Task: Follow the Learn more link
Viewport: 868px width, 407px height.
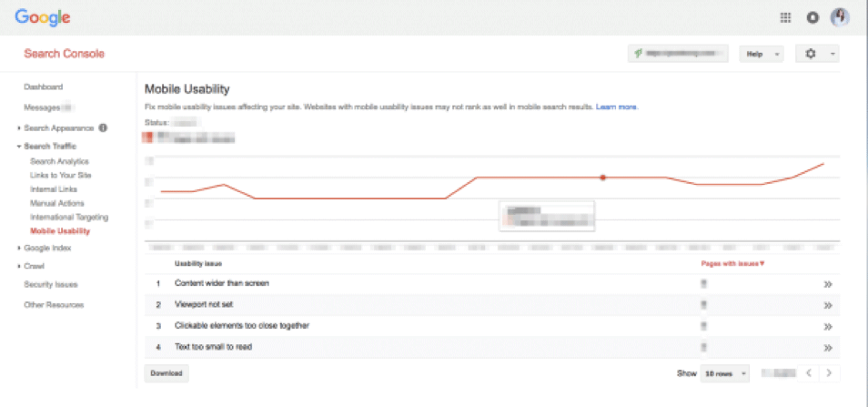Action: tap(617, 107)
